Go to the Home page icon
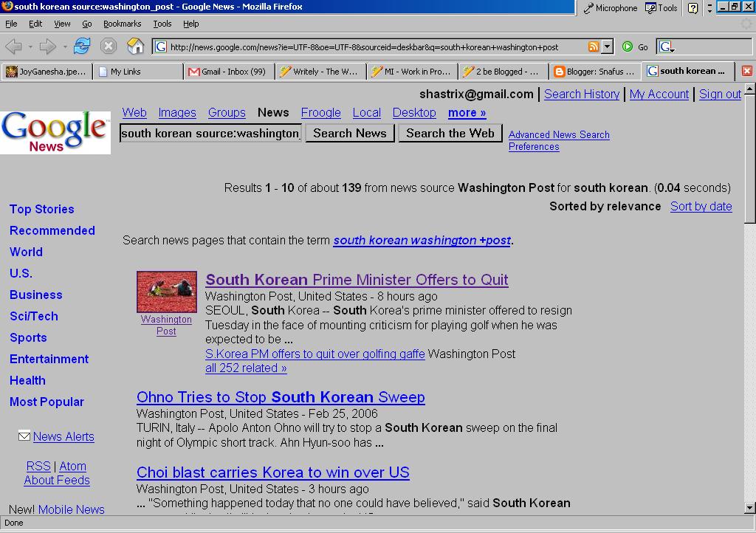Image resolution: width=756 pixels, height=533 pixels. coord(136,47)
